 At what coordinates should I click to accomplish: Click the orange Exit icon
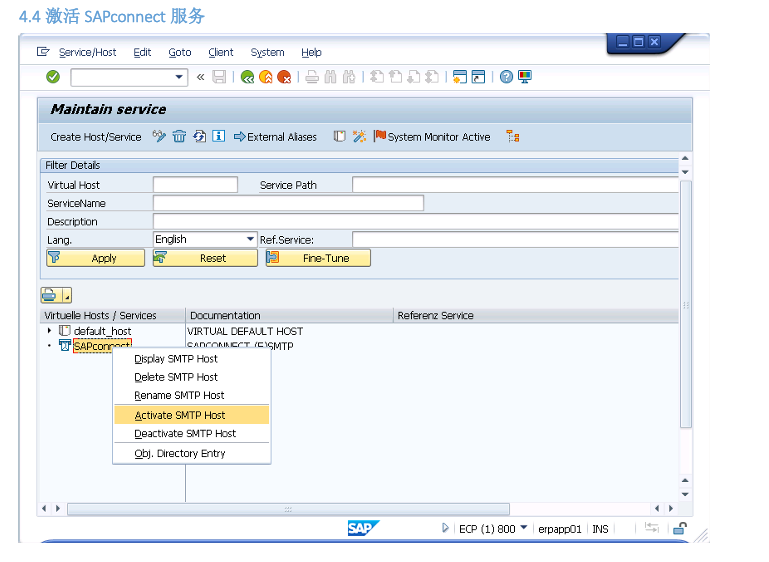[266, 77]
